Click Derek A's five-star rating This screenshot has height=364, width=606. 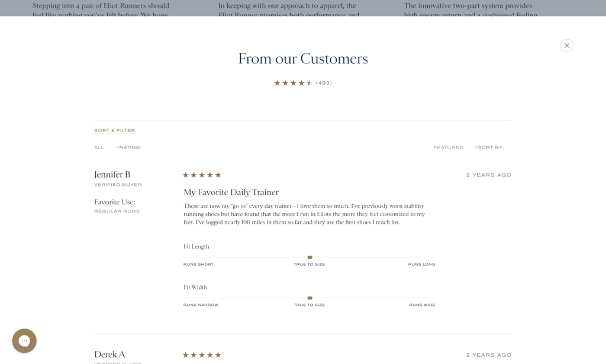click(x=202, y=355)
